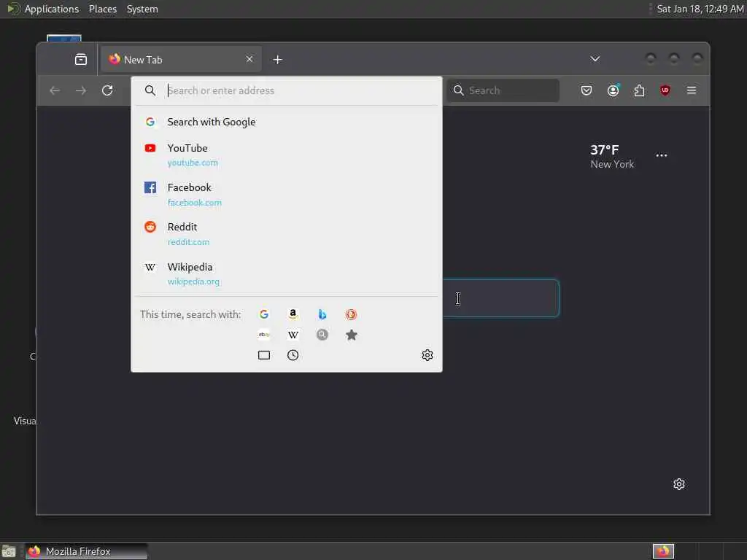Select the gray magnifier search engine icon
The image size is (747, 560).
322,335
